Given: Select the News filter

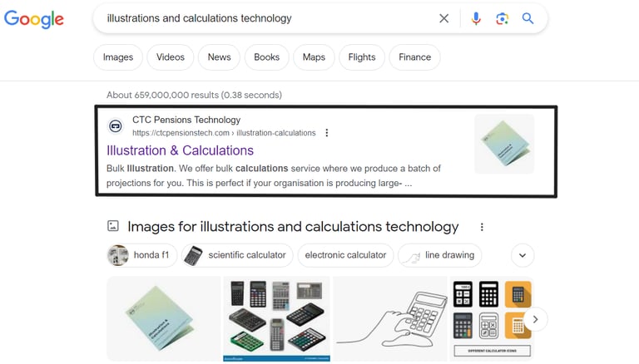Looking at the screenshot, I should (220, 57).
